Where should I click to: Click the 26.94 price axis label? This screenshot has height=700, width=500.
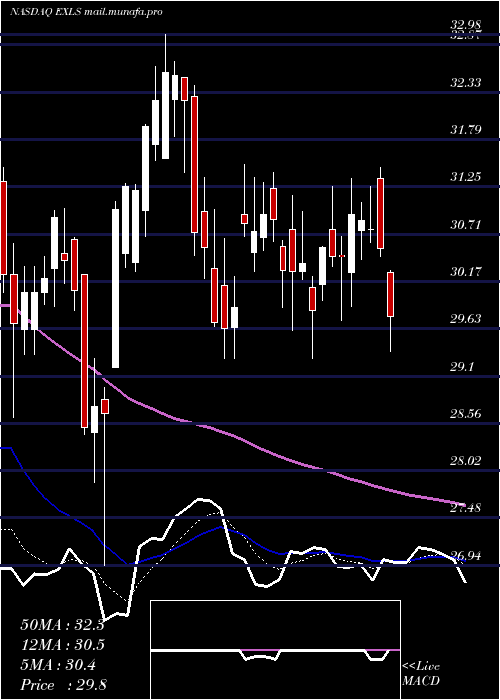[466, 555]
